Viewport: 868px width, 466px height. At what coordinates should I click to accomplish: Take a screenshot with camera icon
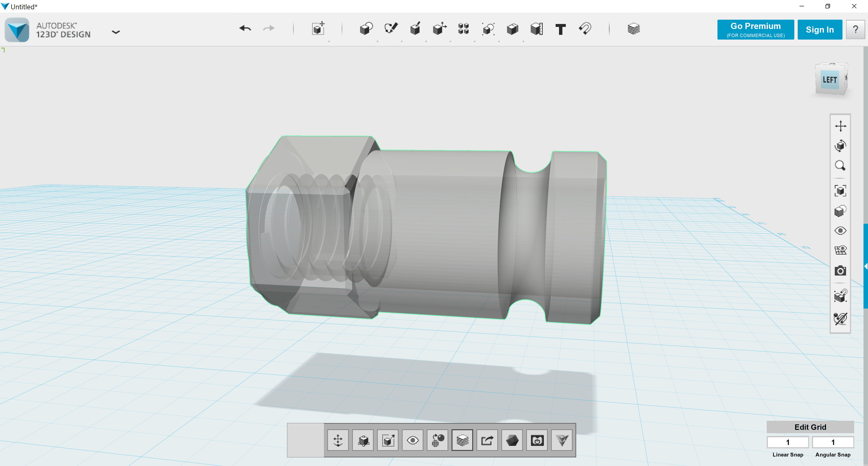(x=840, y=271)
